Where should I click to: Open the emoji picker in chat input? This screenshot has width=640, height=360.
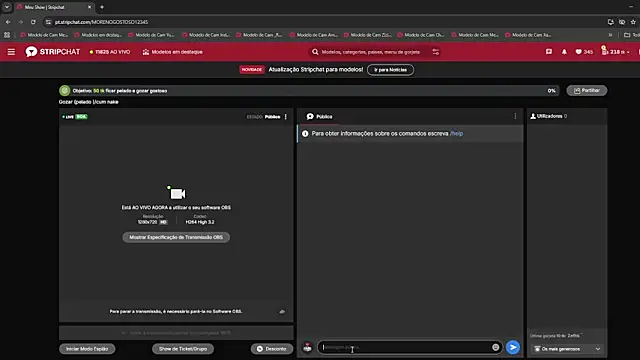point(496,347)
